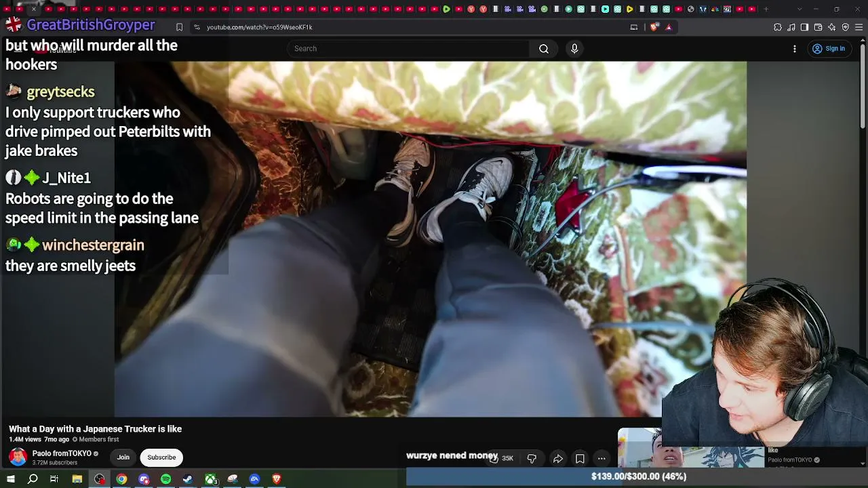Open Brave Rewards triangle icon
The image size is (868, 488).
tap(669, 27)
